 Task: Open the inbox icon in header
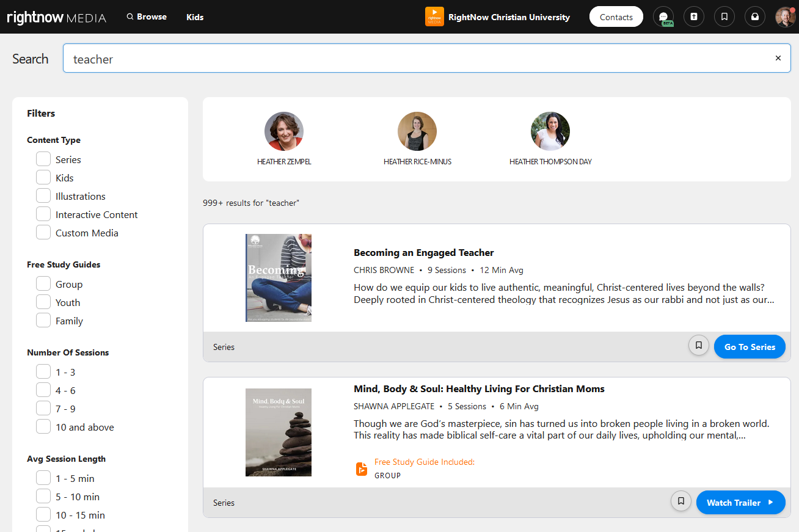(755, 17)
